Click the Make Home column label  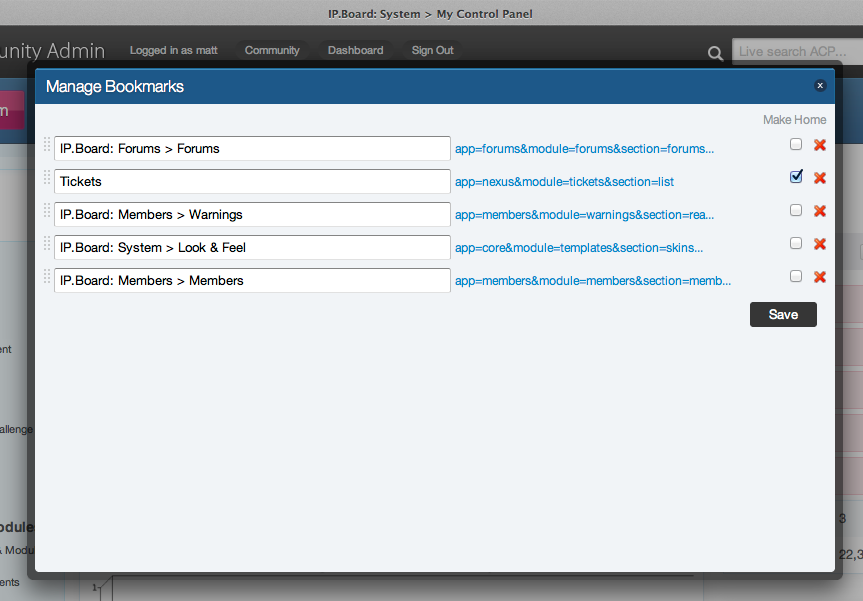click(x=794, y=119)
